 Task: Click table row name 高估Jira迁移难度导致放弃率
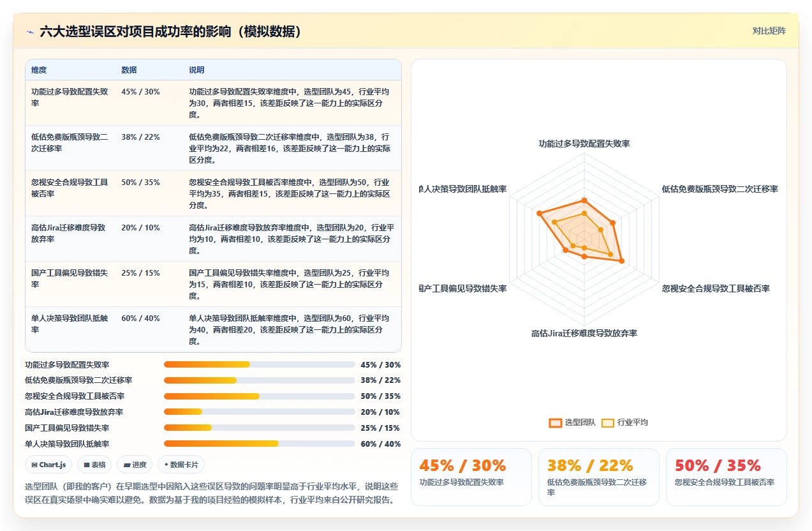(x=70, y=234)
